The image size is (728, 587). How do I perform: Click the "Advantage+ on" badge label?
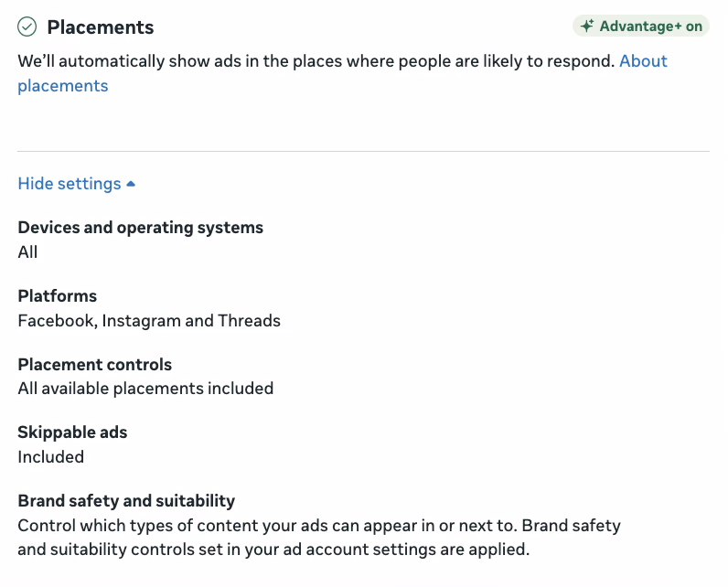tap(650, 27)
